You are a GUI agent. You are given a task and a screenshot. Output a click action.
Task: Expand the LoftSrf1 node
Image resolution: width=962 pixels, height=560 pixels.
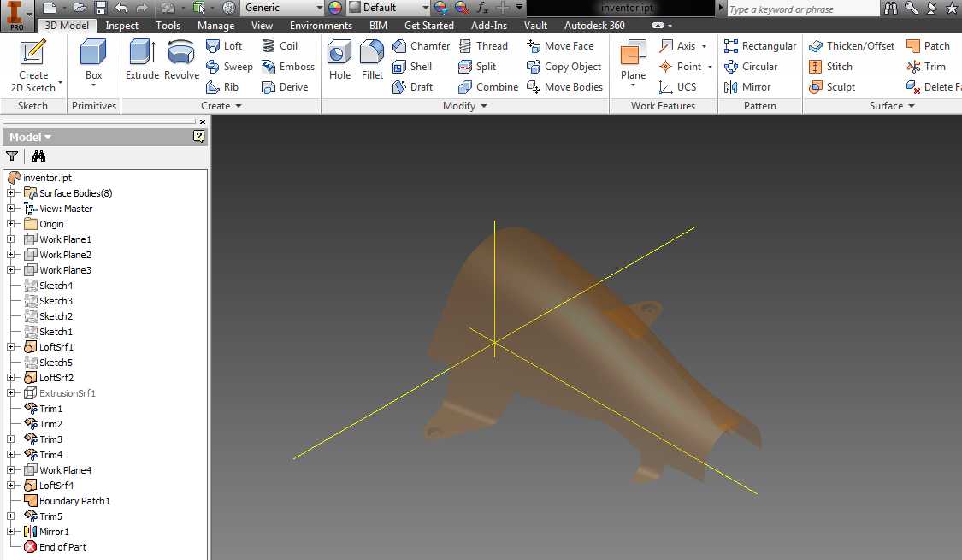10,346
